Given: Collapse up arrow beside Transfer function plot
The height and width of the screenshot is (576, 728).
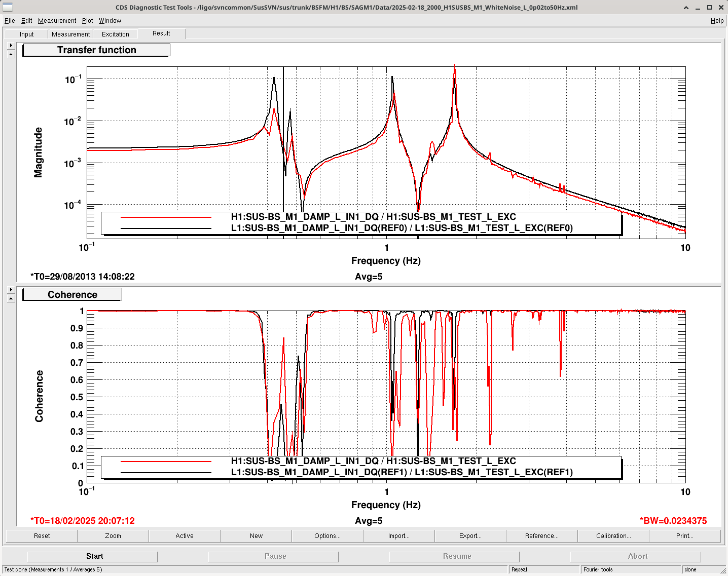Looking at the screenshot, I should point(11,54).
